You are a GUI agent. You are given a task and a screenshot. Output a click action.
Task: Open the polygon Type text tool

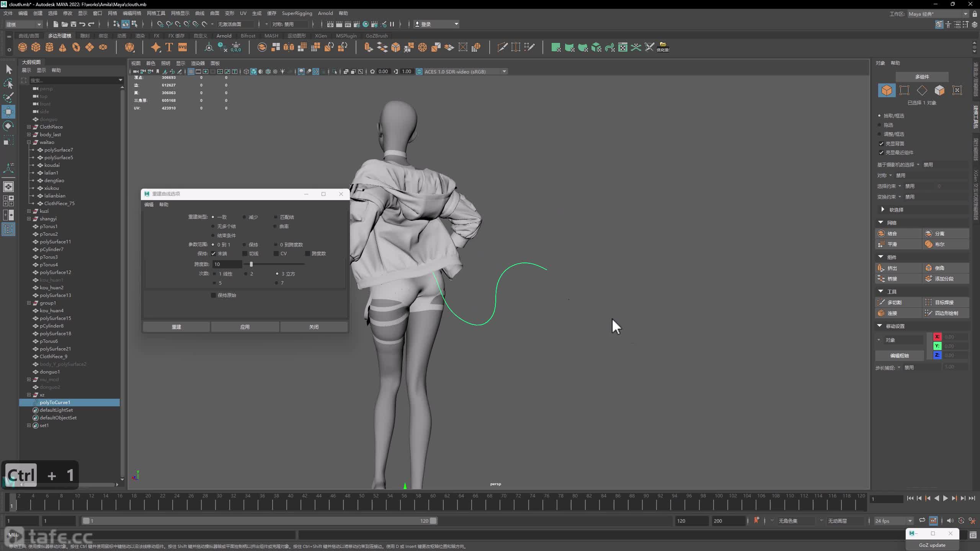pyautogui.click(x=169, y=47)
